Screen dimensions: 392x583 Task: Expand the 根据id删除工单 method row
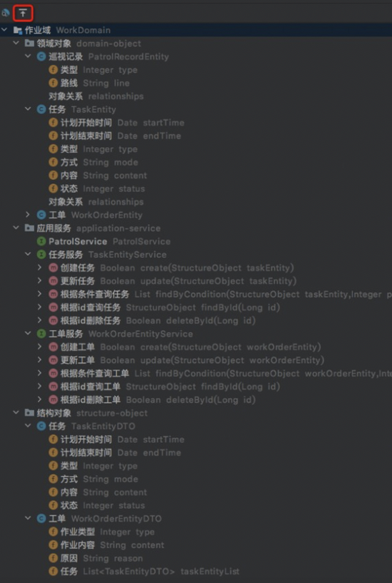(x=40, y=400)
